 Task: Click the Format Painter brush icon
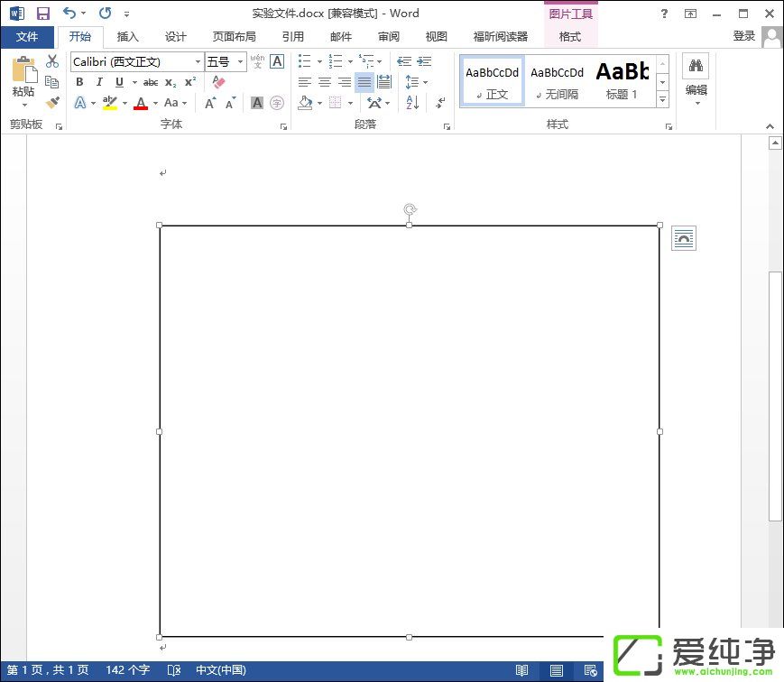[52, 104]
